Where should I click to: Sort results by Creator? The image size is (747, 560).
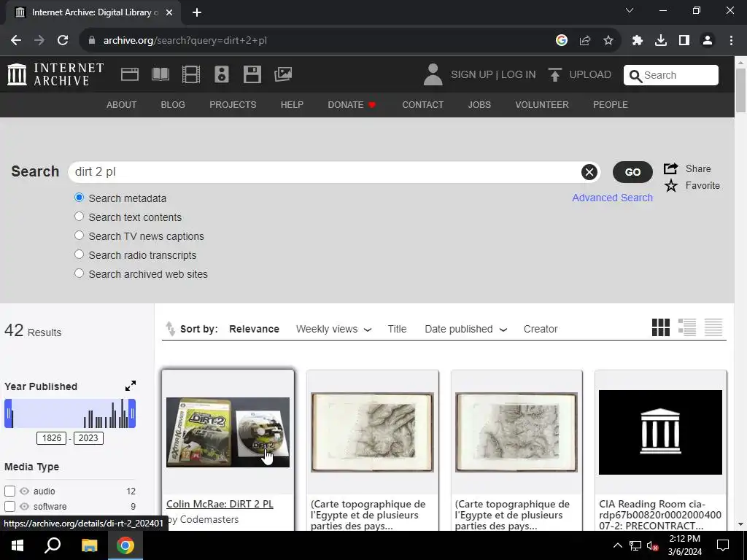point(541,329)
